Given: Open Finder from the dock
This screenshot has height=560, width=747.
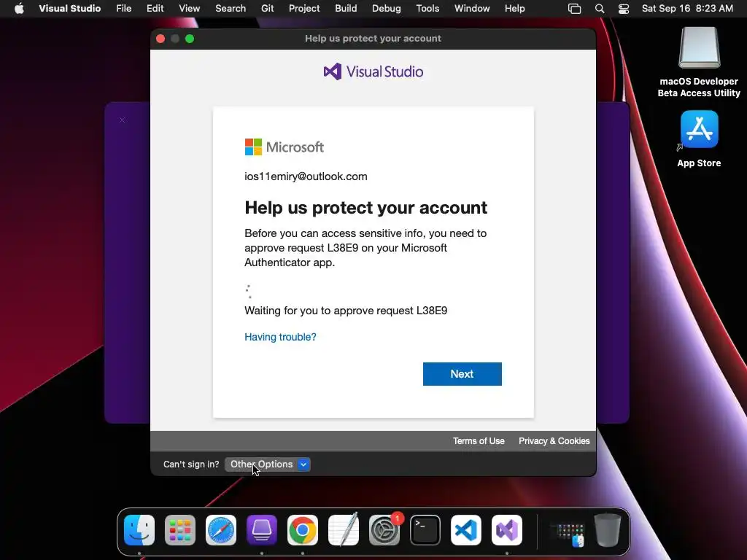Looking at the screenshot, I should tap(139, 530).
